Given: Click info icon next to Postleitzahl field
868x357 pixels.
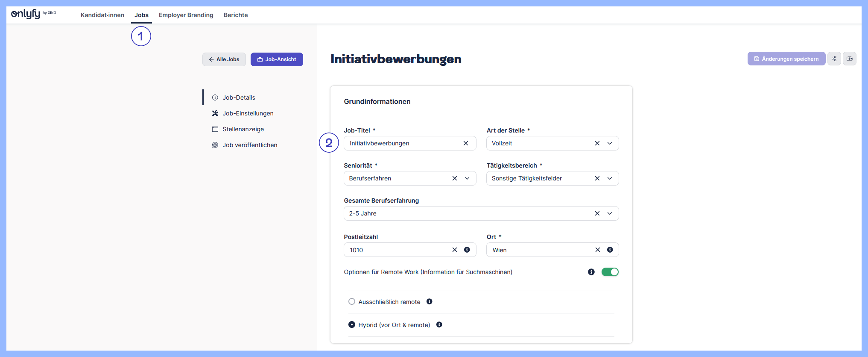Looking at the screenshot, I should pos(467,250).
